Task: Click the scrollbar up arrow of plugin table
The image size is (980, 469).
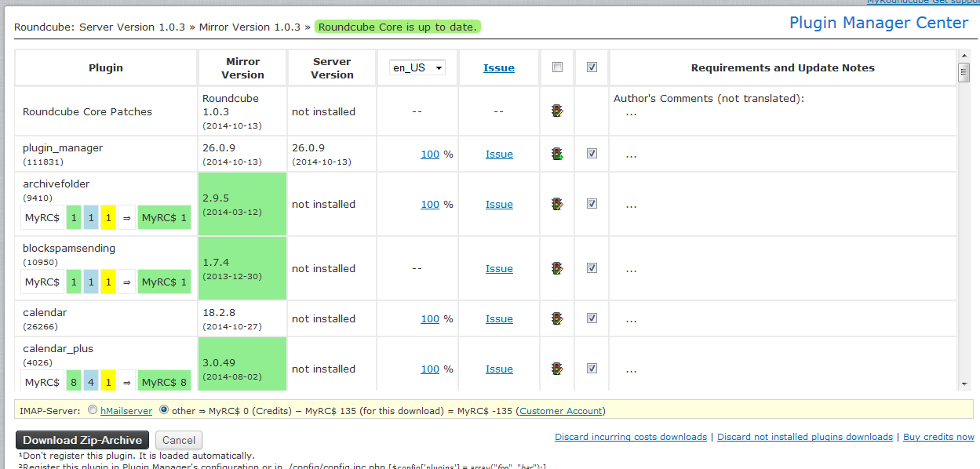Action: (x=964, y=56)
